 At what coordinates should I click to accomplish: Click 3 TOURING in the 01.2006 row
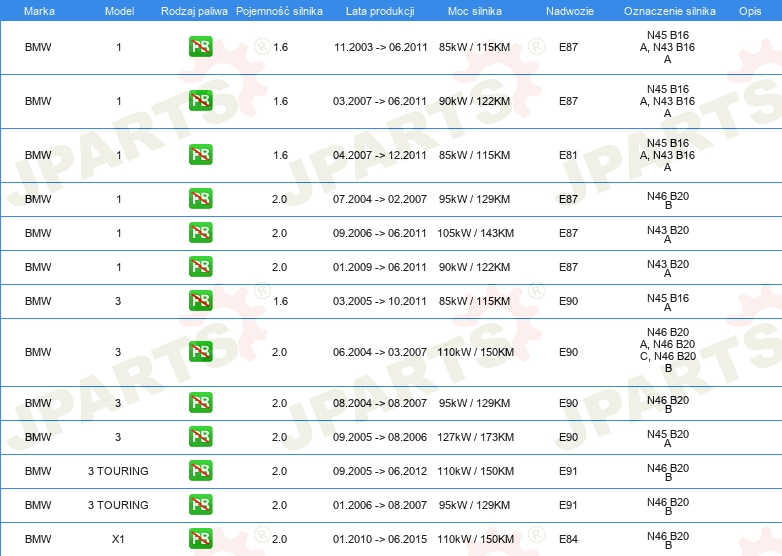pyautogui.click(x=118, y=505)
